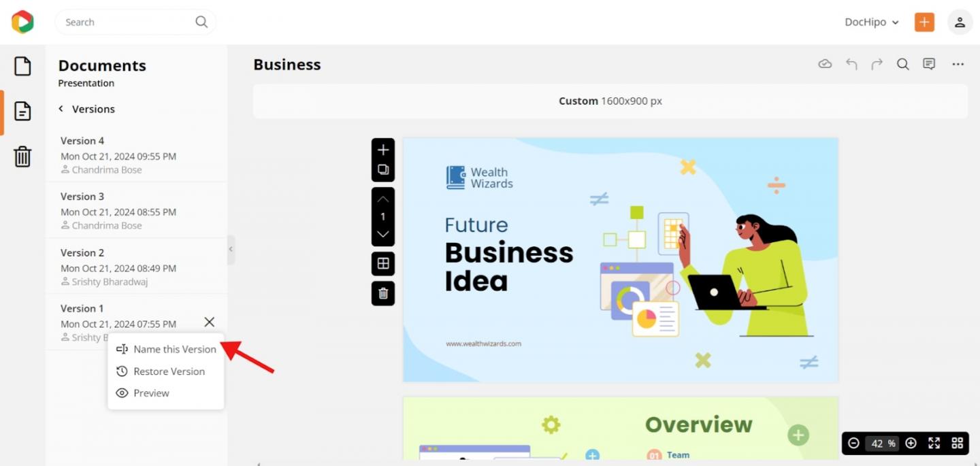This screenshot has height=466, width=980.
Task: Click the search magnifier in the search bar
Action: click(201, 22)
